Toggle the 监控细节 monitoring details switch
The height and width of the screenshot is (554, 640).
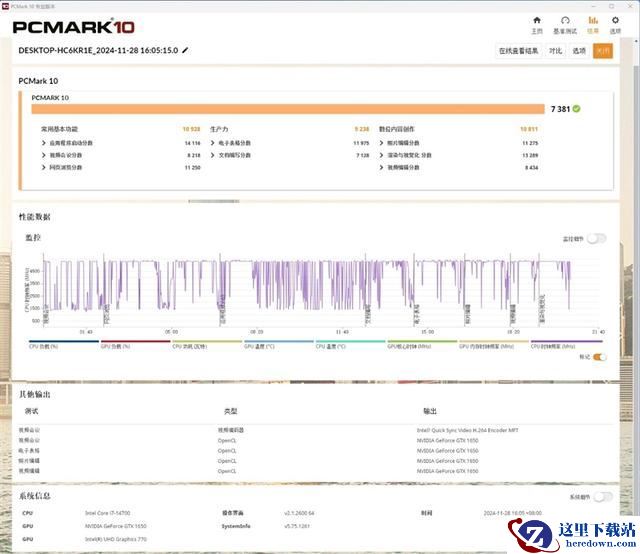pos(596,238)
